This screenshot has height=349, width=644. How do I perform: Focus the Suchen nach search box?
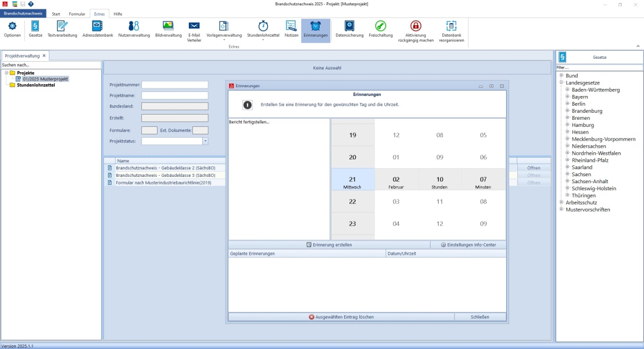51,65
